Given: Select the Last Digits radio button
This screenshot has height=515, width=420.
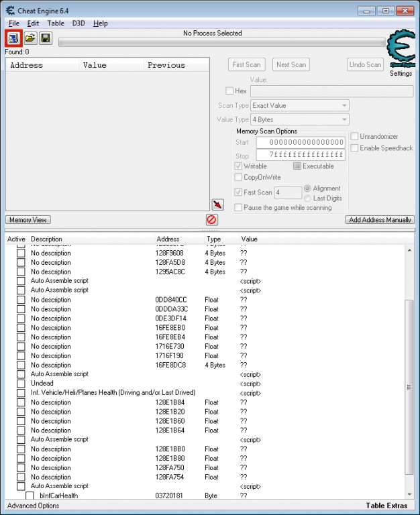Looking at the screenshot, I should [307, 198].
